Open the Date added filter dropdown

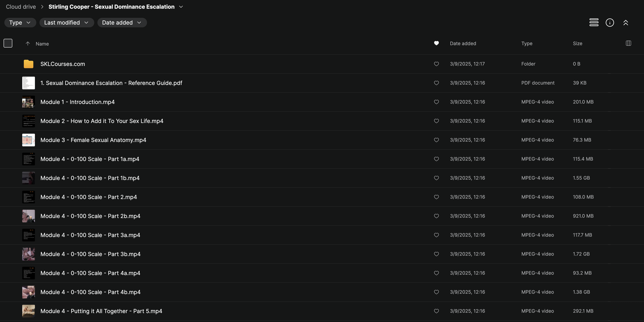tap(122, 22)
